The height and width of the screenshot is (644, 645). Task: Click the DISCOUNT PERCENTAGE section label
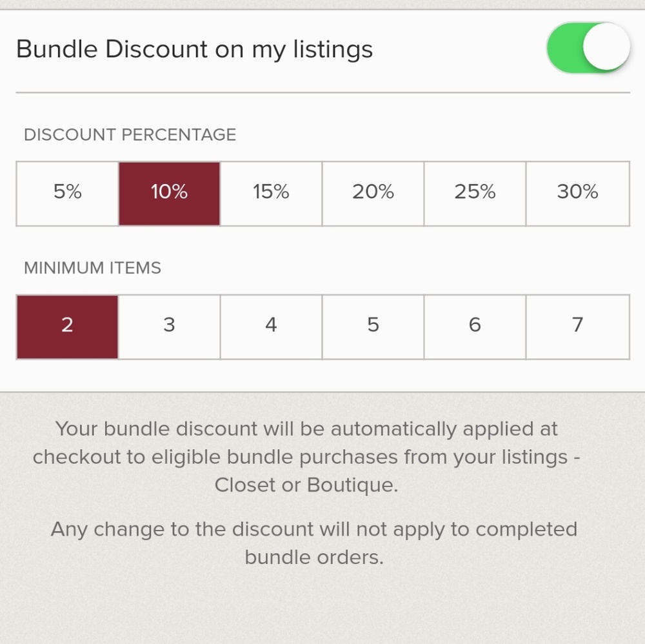130,135
